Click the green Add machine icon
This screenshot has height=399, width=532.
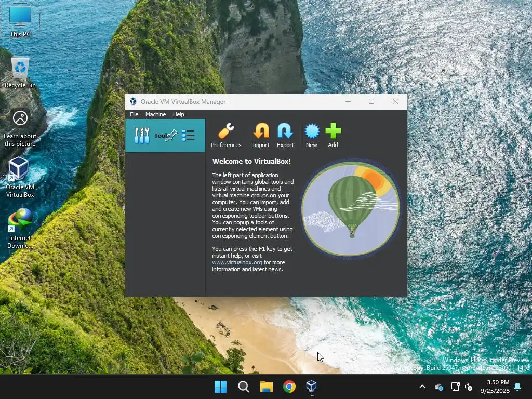333,136
